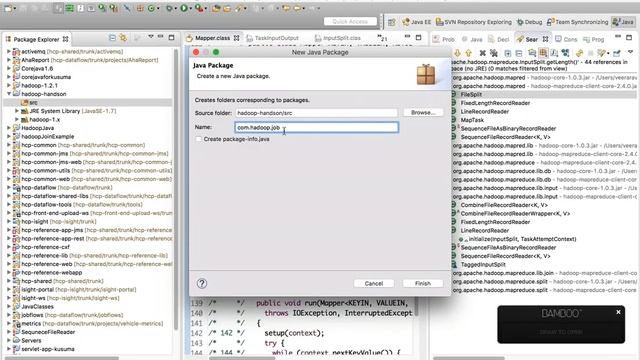This screenshot has width=640, height=360.
Task: Enable Create package-info.java checkbox
Action: click(199, 139)
